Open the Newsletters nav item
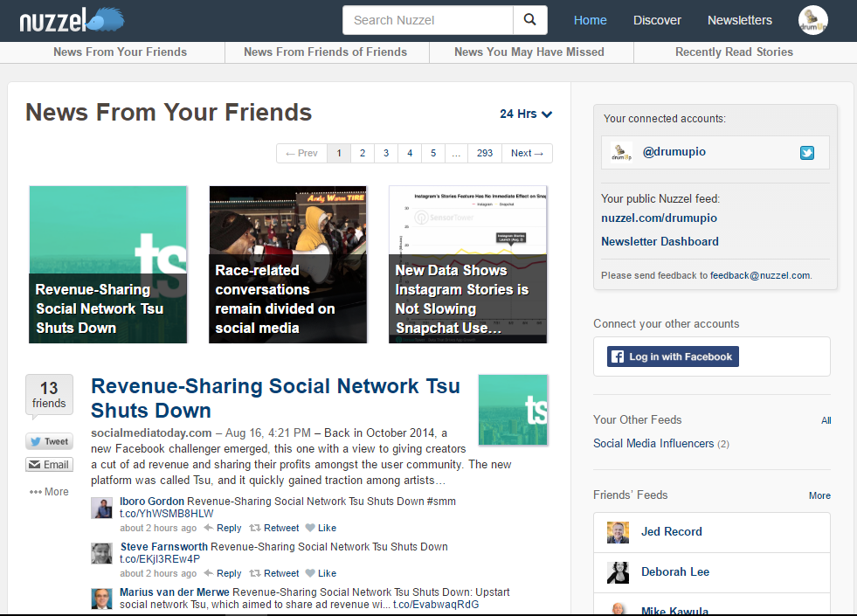Image resolution: width=857 pixels, height=616 pixels. click(x=740, y=20)
